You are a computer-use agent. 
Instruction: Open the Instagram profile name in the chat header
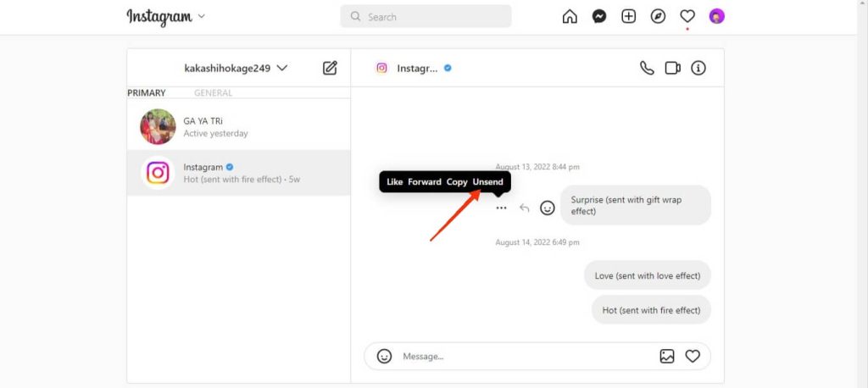417,68
